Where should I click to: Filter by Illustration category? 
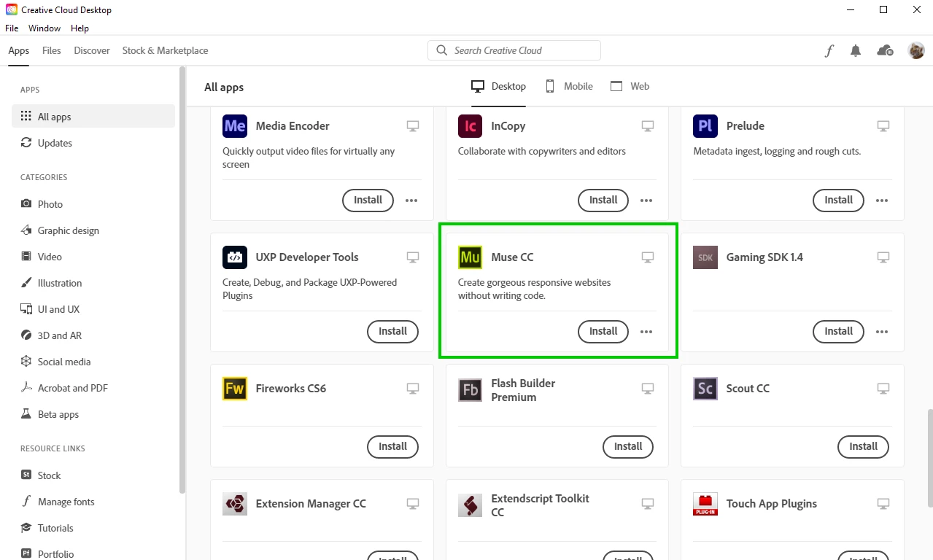(93, 283)
